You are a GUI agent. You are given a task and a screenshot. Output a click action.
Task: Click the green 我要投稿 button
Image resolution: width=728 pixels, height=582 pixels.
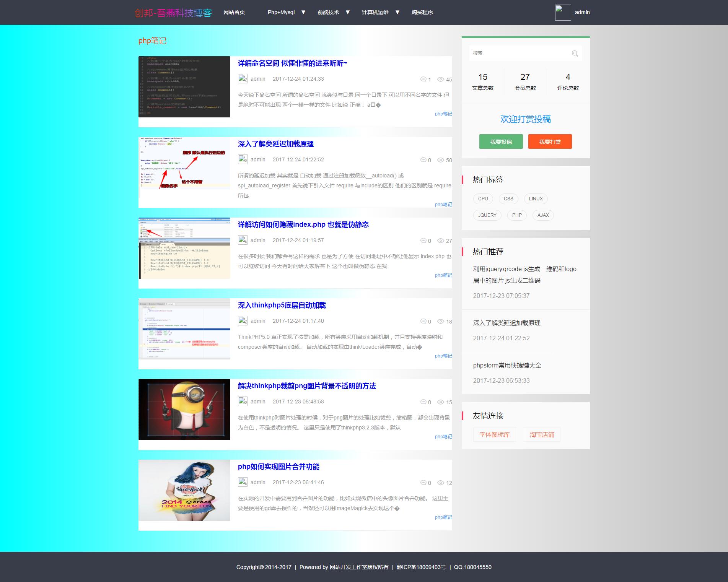501,141
